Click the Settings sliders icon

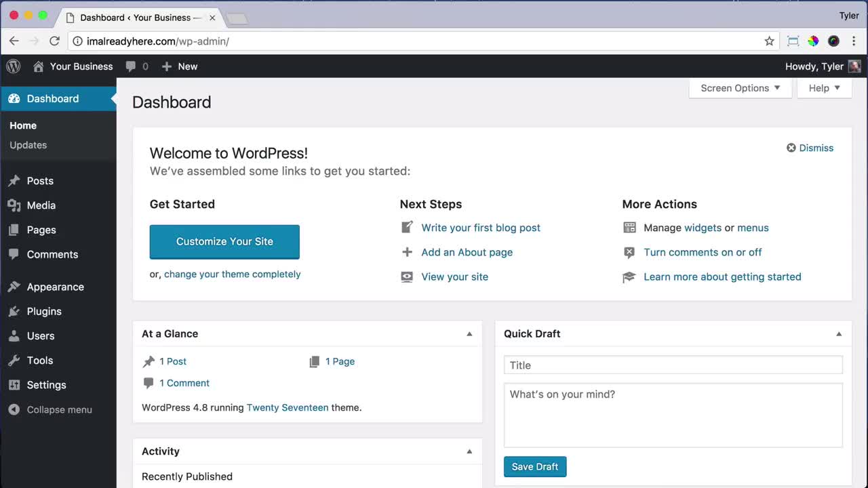click(x=14, y=385)
